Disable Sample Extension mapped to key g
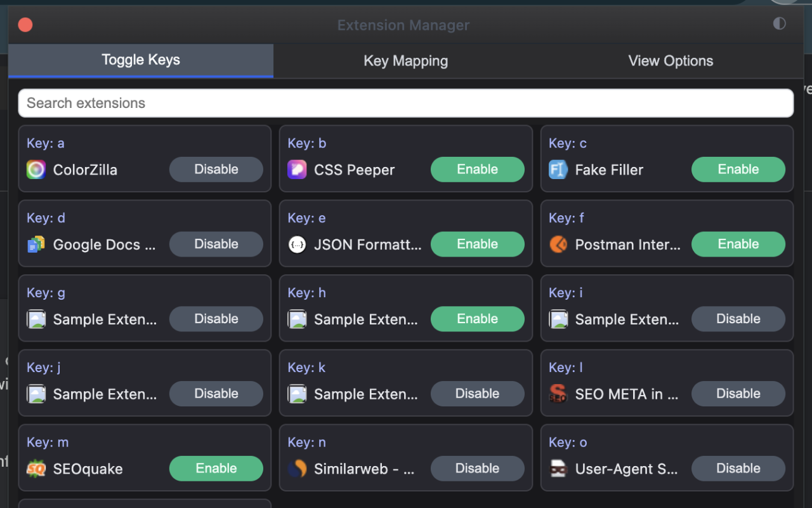 [216, 319]
